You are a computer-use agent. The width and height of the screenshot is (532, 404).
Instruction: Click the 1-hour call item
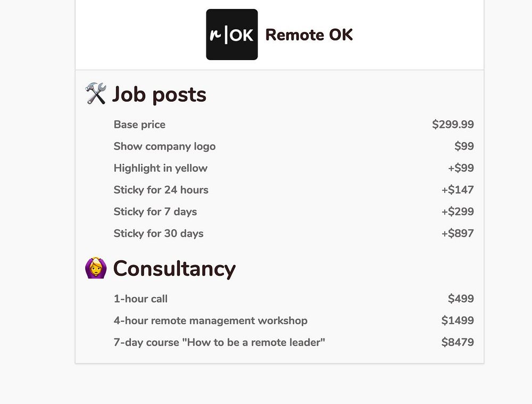click(140, 299)
